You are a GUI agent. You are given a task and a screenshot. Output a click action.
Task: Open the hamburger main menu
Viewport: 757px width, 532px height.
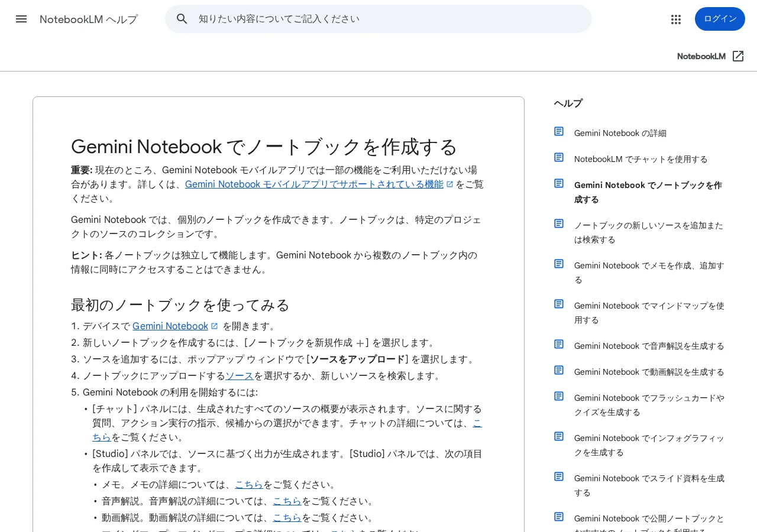point(21,19)
